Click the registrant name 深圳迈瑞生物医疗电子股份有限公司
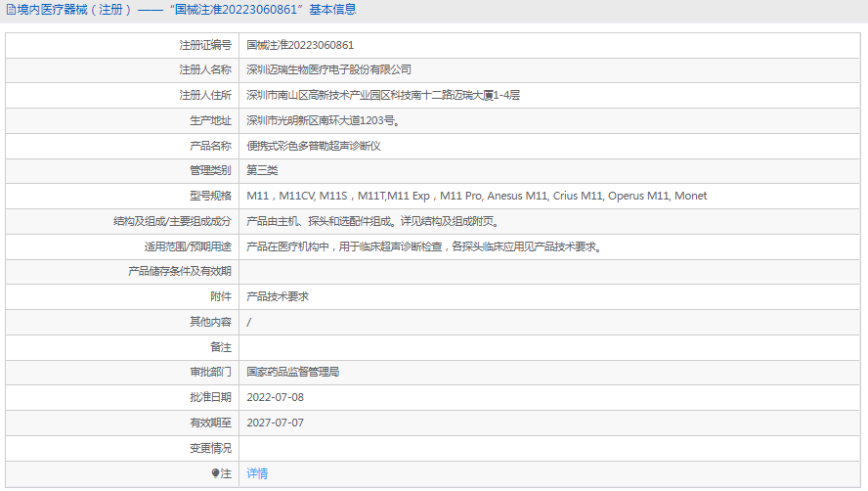 coord(328,69)
